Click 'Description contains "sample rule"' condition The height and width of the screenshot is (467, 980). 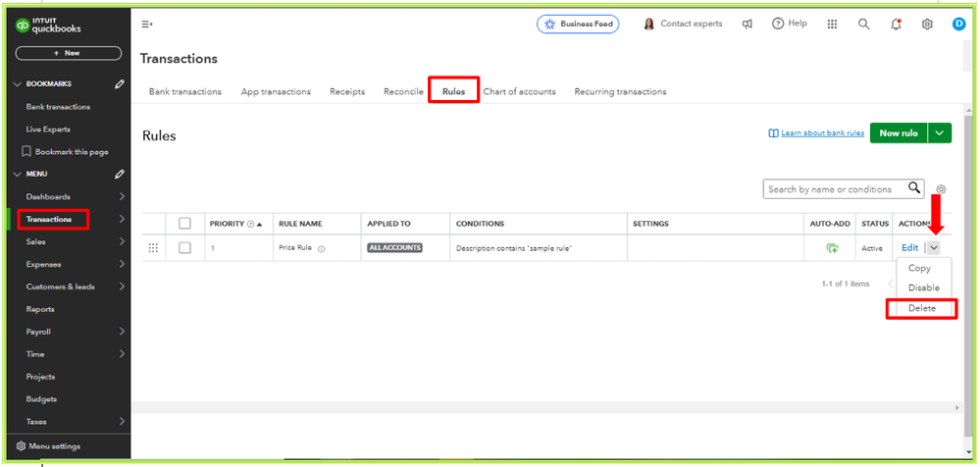514,248
